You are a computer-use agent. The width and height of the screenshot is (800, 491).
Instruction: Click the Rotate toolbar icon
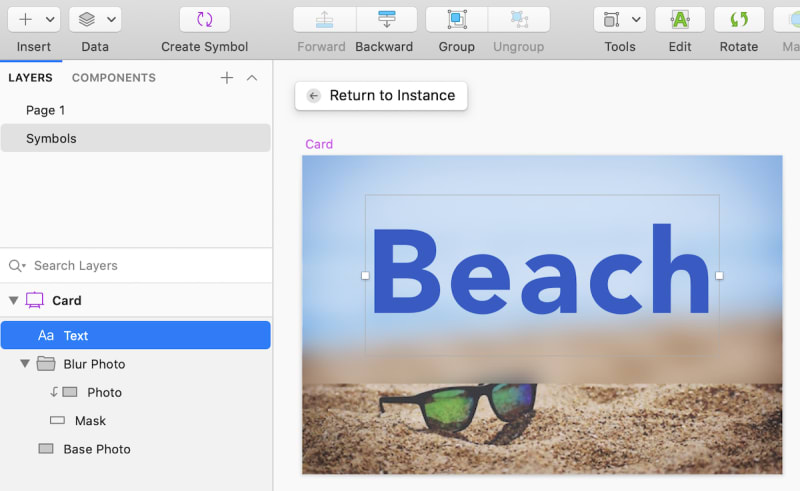pos(739,19)
